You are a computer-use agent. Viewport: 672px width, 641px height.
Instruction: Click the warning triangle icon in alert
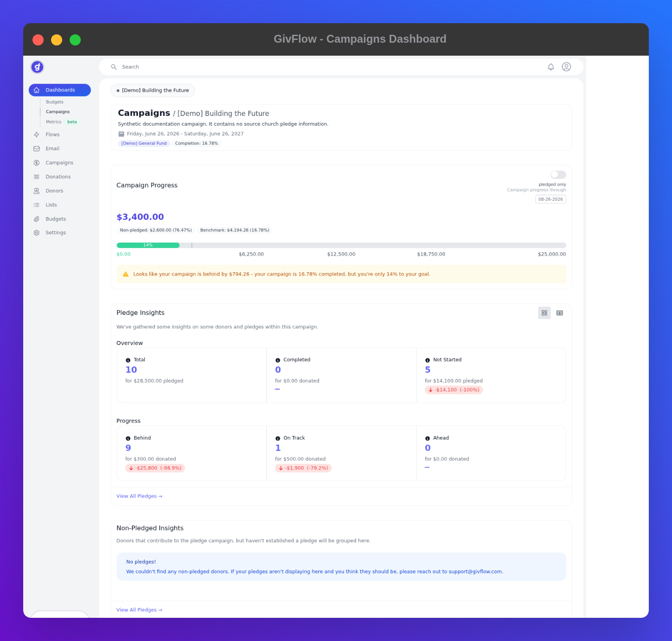pos(125,274)
